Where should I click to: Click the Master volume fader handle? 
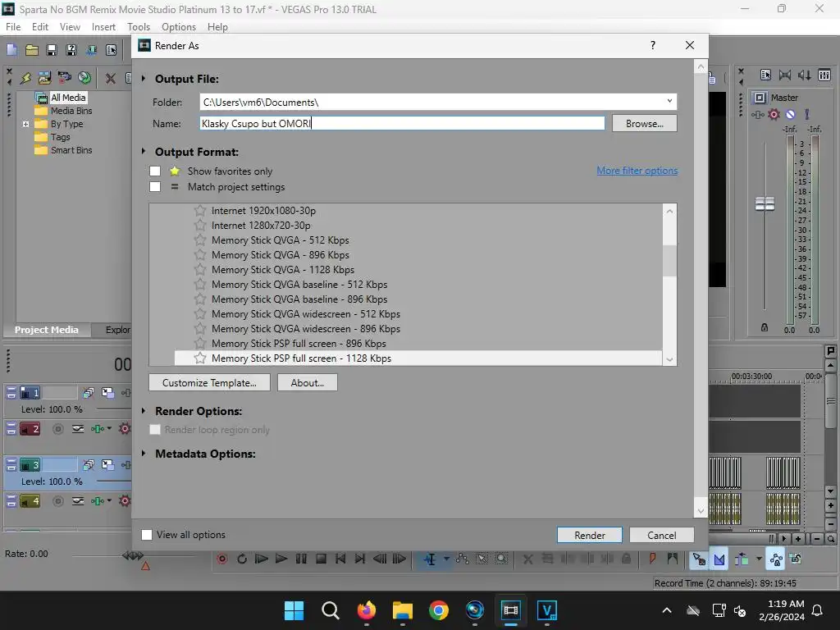[x=765, y=204]
